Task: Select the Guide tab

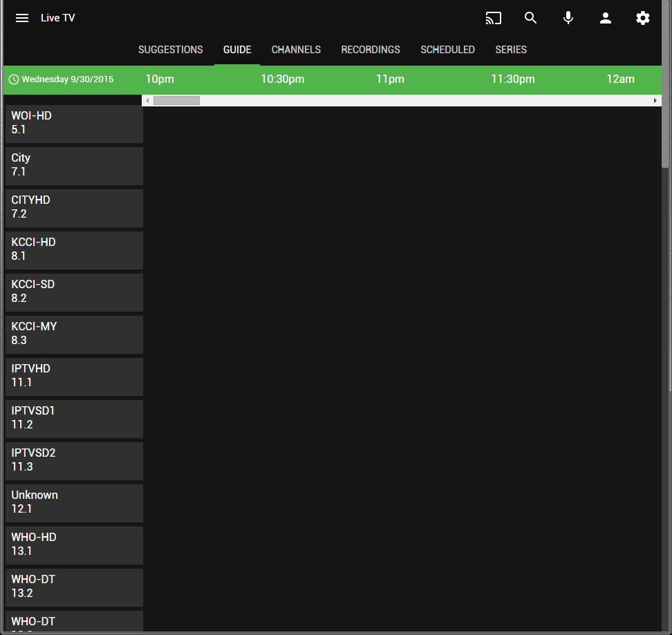Action: 237,50
